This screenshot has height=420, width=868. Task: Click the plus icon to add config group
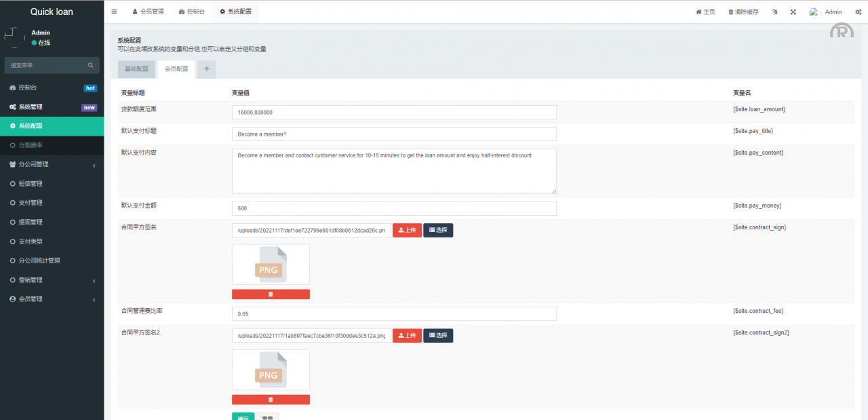(207, 69)
